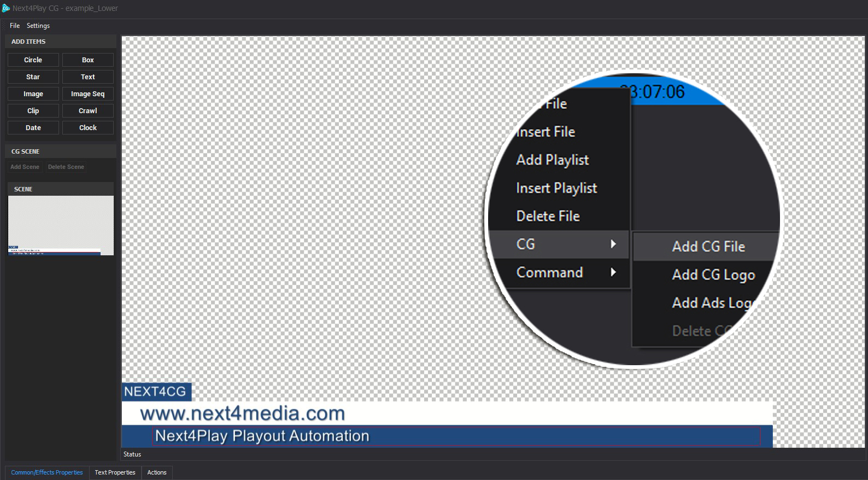
Task: Open the Actions tab
Action: 157,472
